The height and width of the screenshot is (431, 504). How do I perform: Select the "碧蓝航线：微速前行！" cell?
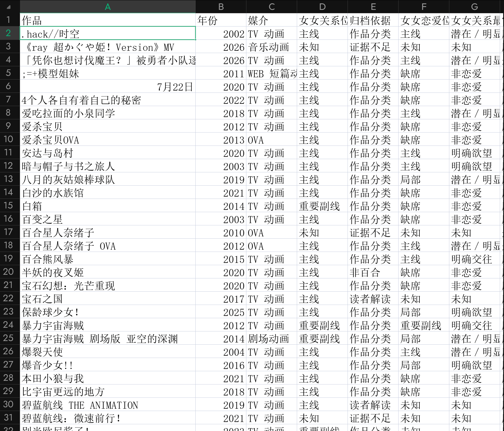pyautogui.click(x=108, y=418)
